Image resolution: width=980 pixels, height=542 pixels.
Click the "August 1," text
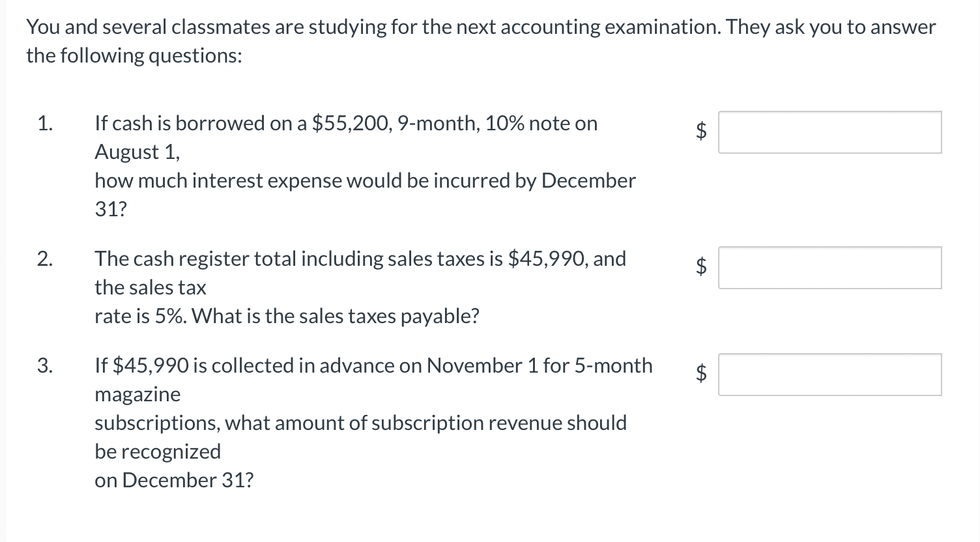tap(137, 152)
